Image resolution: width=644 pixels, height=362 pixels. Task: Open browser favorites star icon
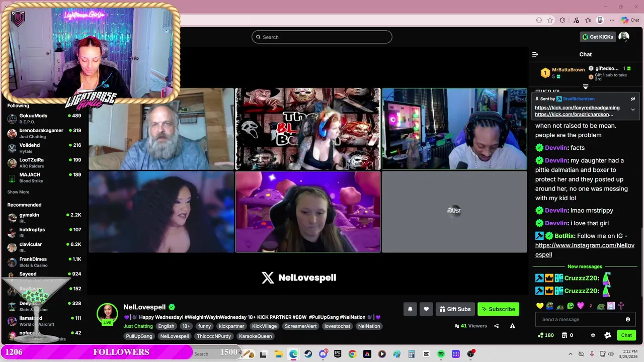coord(550,20)
